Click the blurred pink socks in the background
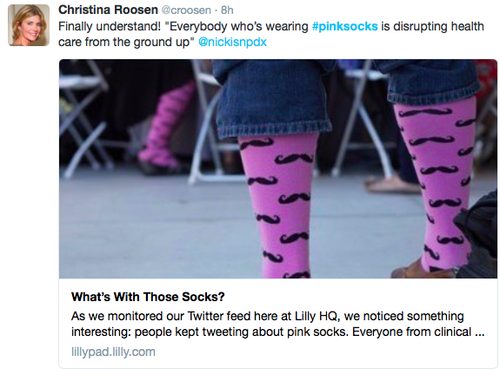Image resolution: width=500 pixels, height=369 pixels. point(167,125)
